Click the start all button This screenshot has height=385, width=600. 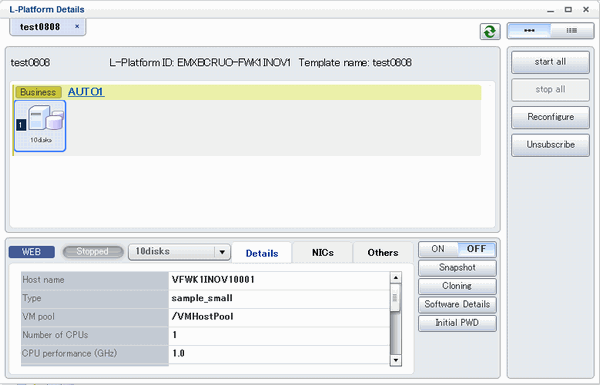[550, 62]
